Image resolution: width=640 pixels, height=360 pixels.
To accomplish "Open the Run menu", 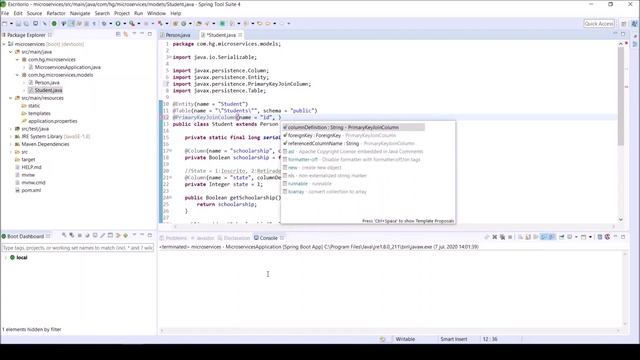I will click(x=138, y=13).
